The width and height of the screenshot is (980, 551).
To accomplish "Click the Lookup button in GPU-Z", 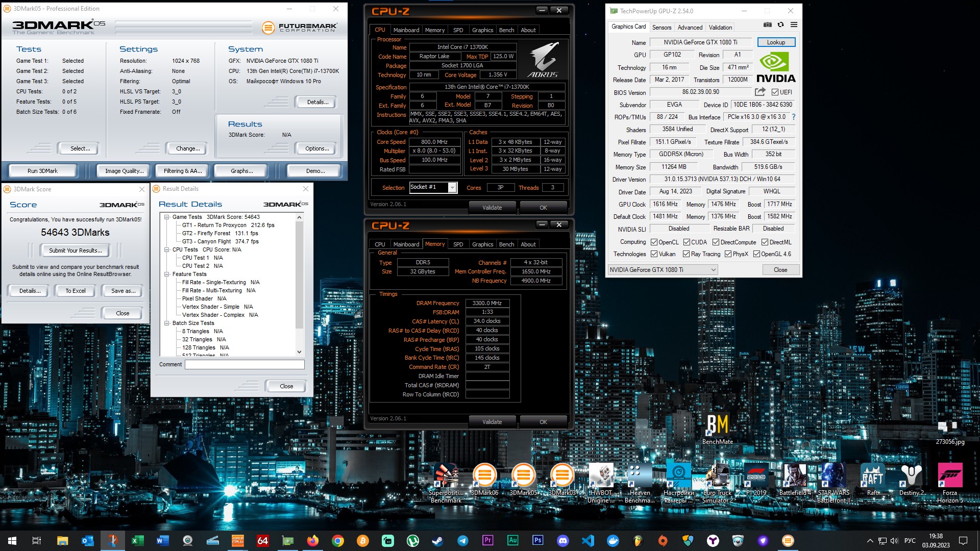I will click(776, 42).
